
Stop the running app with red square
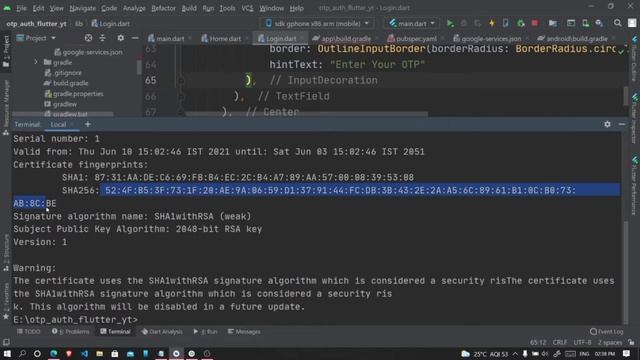[535, 24]
